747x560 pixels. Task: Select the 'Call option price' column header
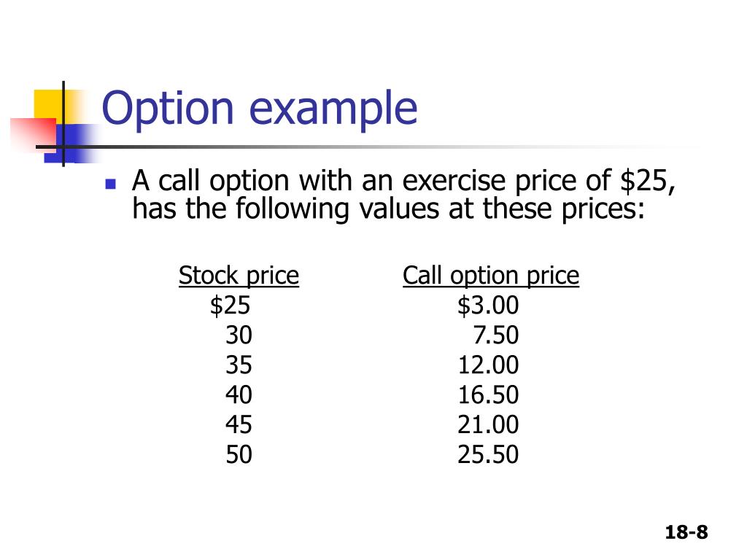[491, 276]
